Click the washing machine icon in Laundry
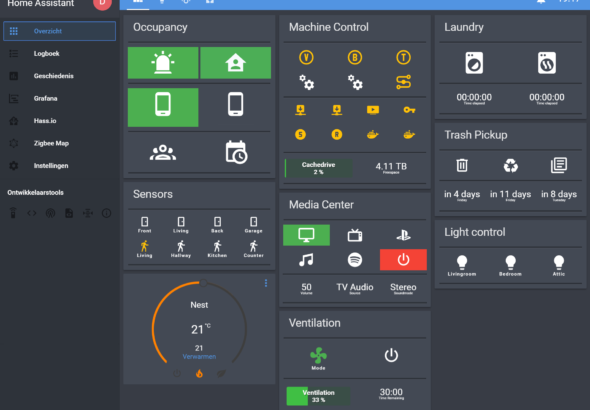This screenshot has width=590, height=410. [x=474, y=63]
